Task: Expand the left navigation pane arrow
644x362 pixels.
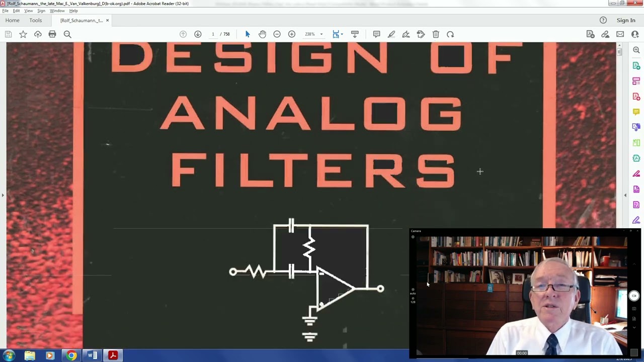Action: click(x=3, y=195)
